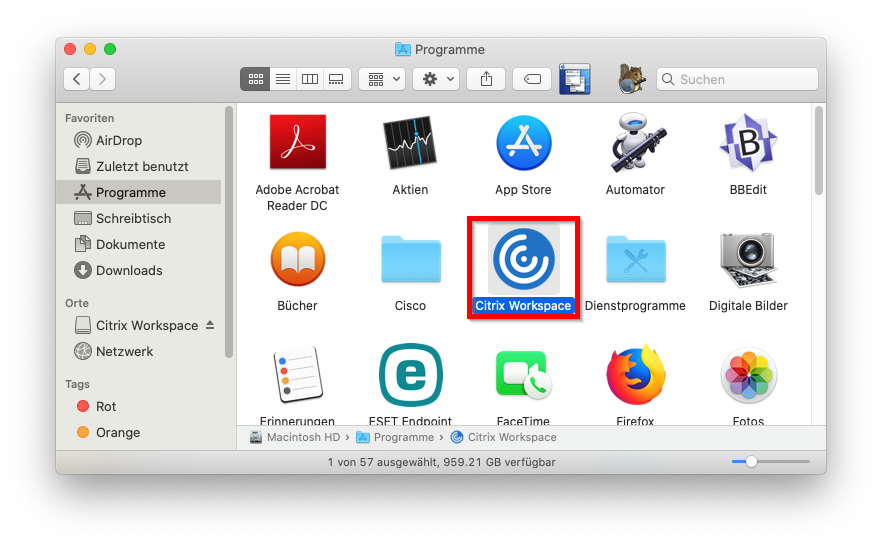Go forward with the forward arrow
Screen dimensions: 882x548
click(102, 79)
